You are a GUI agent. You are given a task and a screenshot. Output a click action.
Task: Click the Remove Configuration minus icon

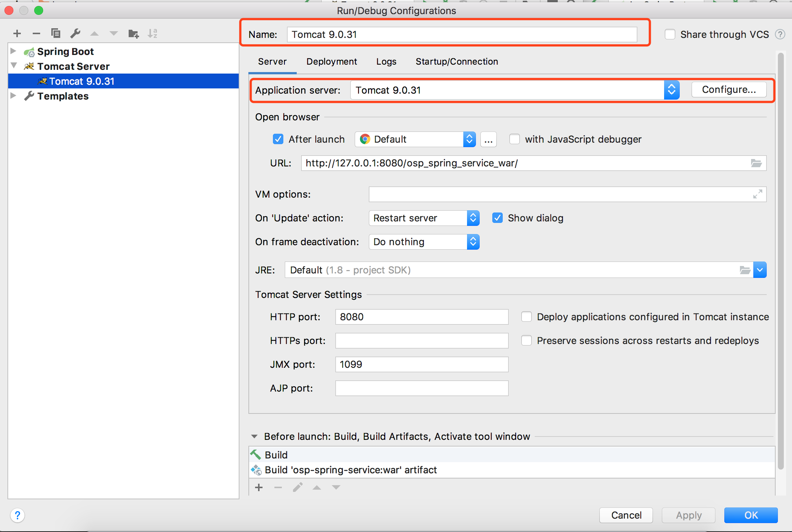(x=36, y=33)
